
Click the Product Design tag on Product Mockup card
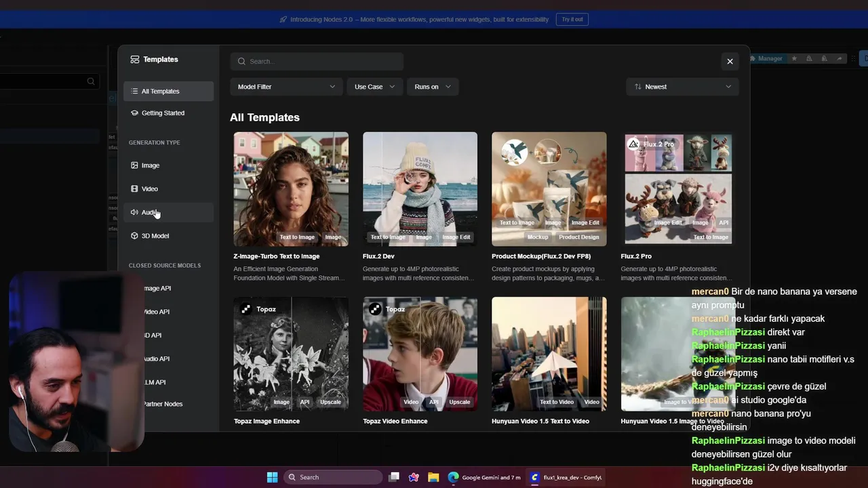click(579, 237)
